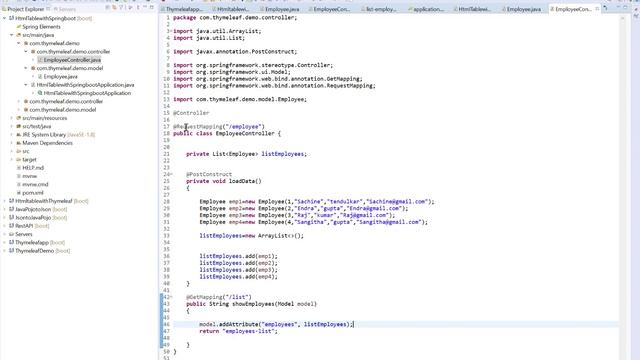
Task: Click the return "employees-list" statement
Action: pyautogui.click(x=238, y=331)
